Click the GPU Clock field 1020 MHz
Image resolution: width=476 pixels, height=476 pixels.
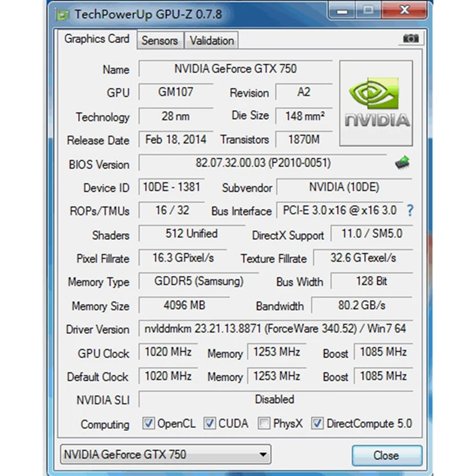[x=168, y=352]
